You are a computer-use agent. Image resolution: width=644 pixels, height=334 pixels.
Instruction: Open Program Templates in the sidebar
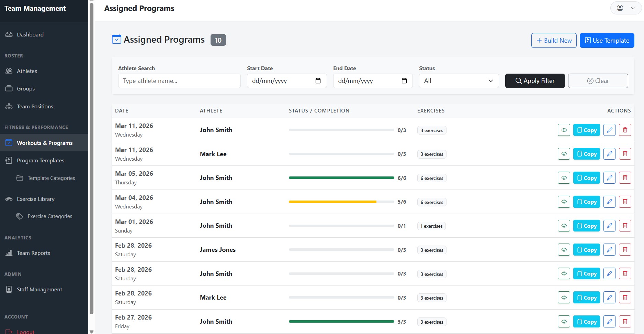[x=44, y=160]
